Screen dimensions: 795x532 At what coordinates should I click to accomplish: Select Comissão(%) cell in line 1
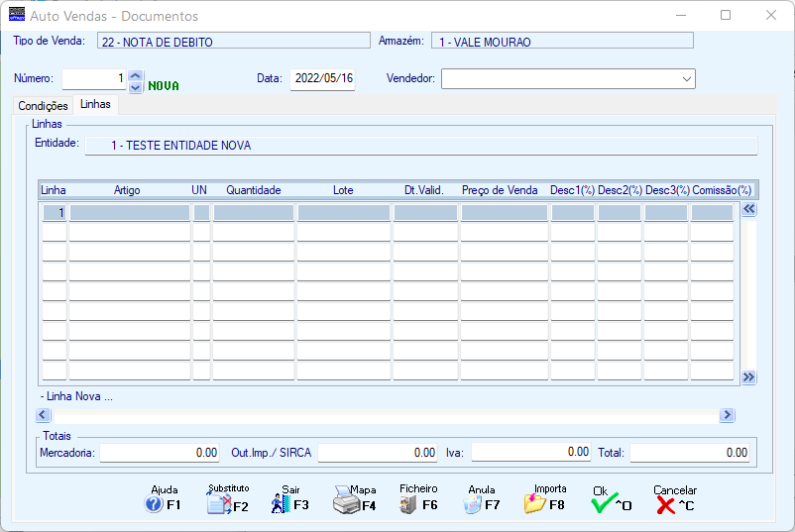click(713, 213)
